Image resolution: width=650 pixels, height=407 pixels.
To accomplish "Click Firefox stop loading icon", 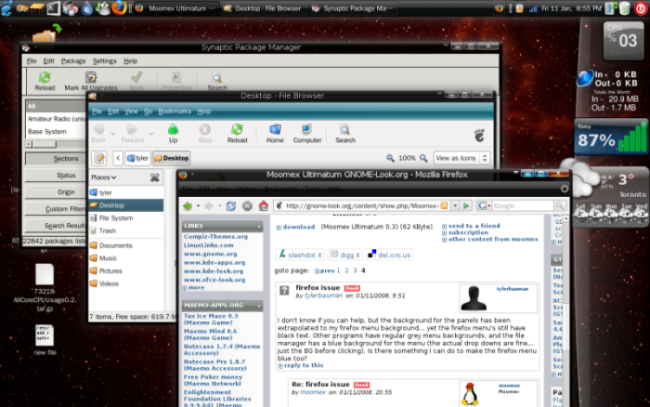I will click(247, 206).
